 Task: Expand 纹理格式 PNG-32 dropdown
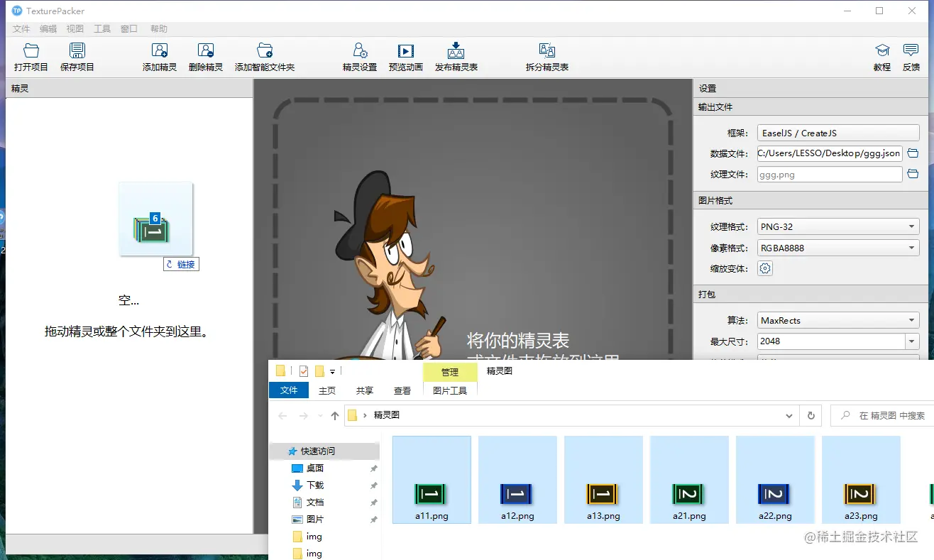[x=838, y=226]
